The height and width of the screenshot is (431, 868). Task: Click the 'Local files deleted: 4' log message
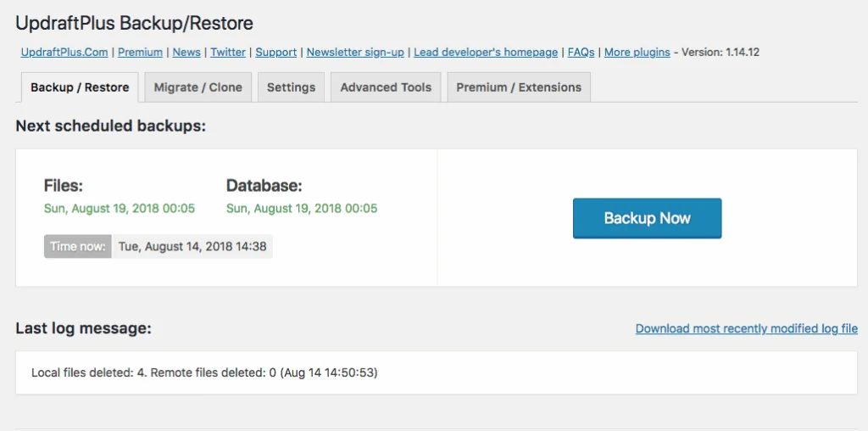[204, 372]
